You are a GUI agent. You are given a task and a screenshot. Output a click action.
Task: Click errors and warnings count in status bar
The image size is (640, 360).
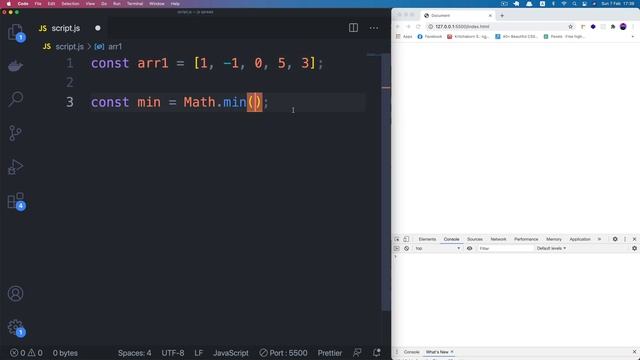(x=26, y=353)
